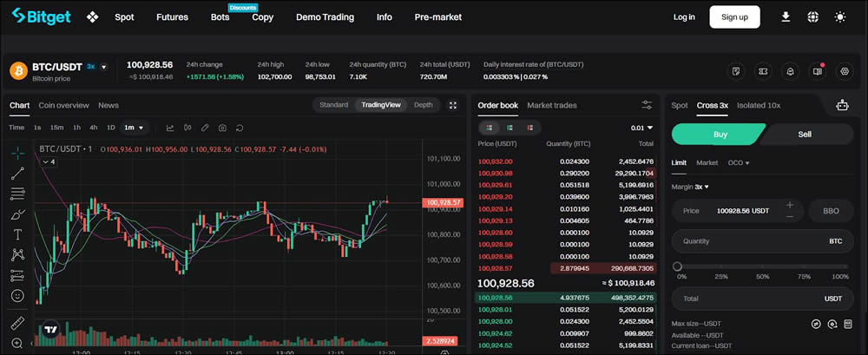The height and width of the screenshot is (355, 868).
Task: Select the trend line drawing tool
Action: click(x=17, y=173)
